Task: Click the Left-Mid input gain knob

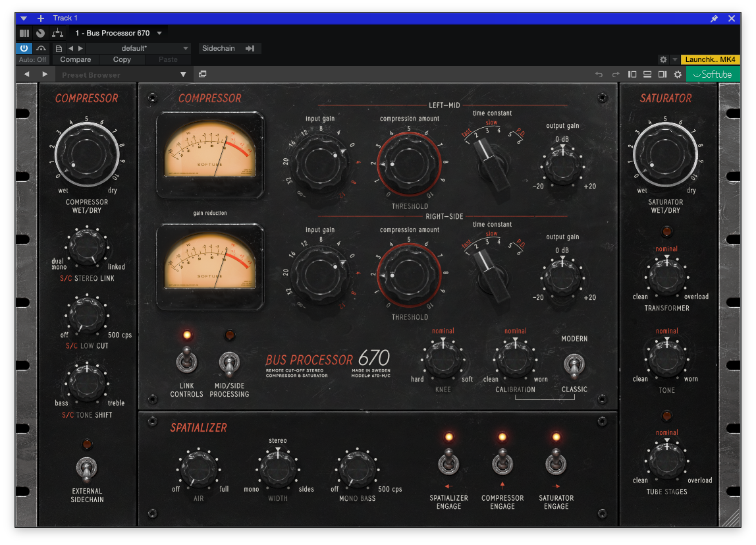Action: coord(320,165)
